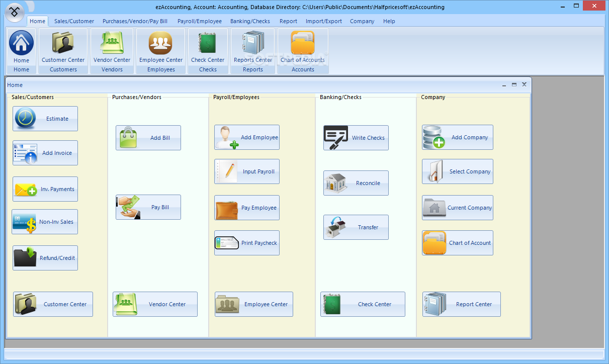
Task: Open the Banking/Checks tab
Action: tap(250, 21)
